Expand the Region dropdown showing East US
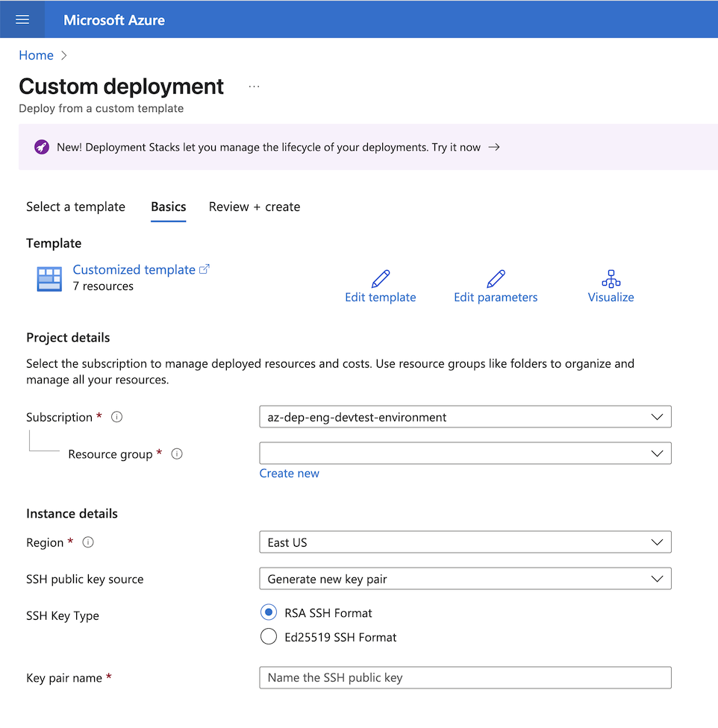This screenshot has width=718, height=728. 465,542
